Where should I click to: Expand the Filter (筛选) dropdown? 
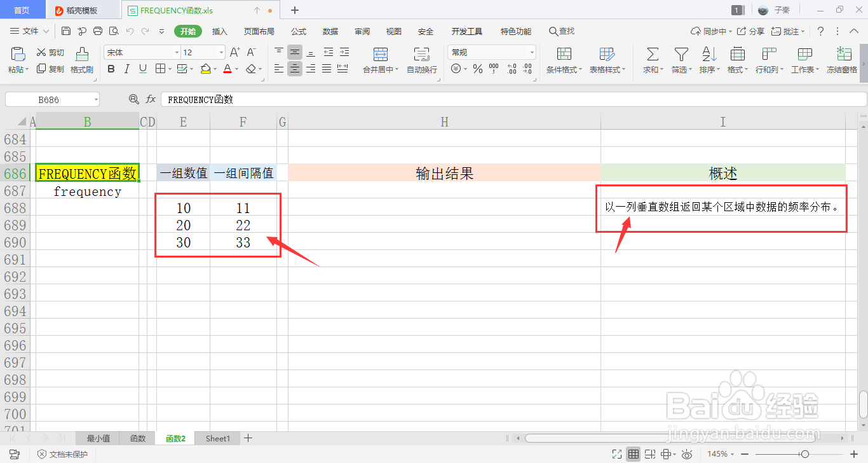[691, 70]
